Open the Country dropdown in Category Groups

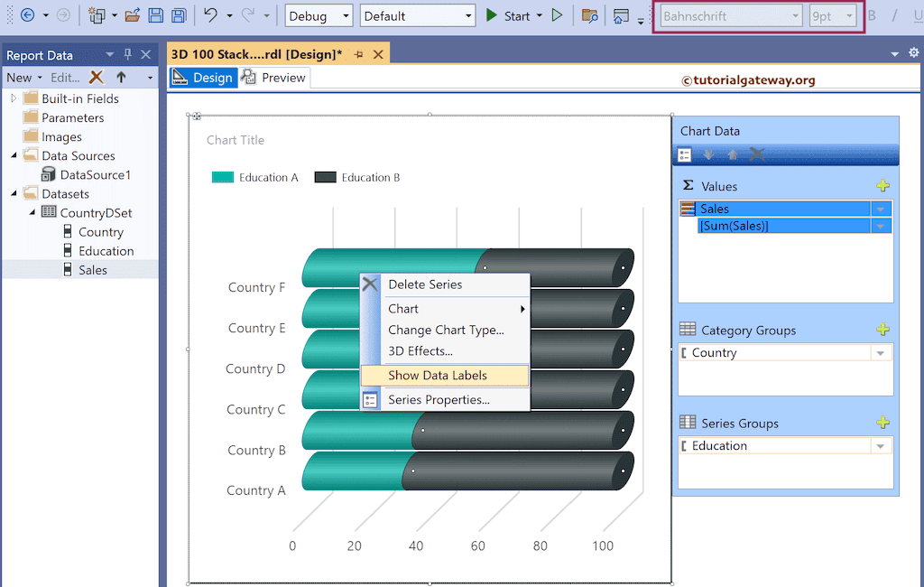[880, 352]
